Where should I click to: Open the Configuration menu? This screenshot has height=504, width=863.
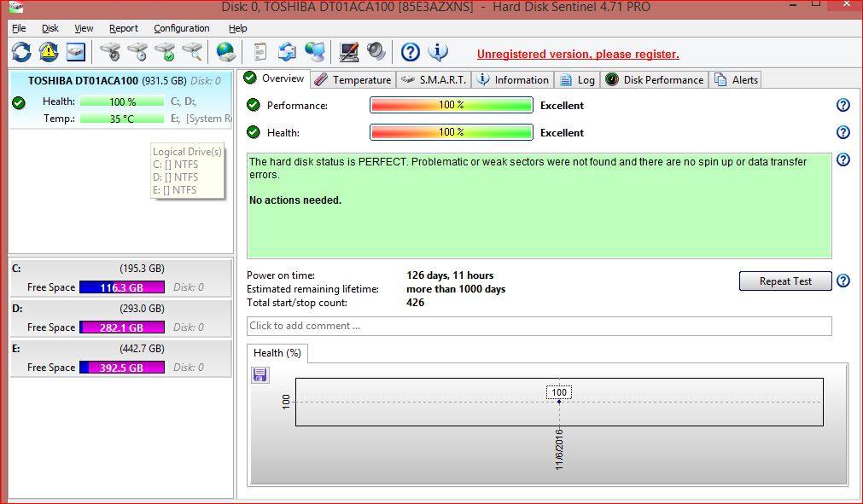(182, 28)
